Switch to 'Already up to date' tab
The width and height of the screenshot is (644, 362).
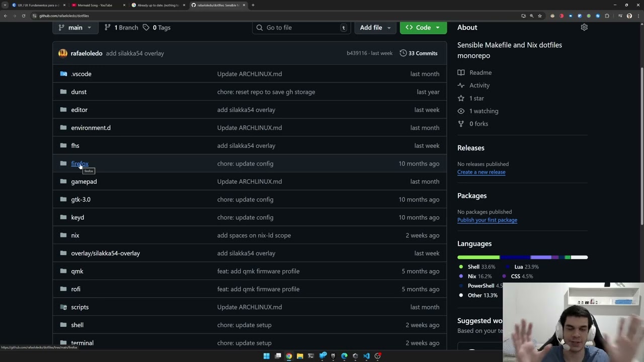(158, 5)
